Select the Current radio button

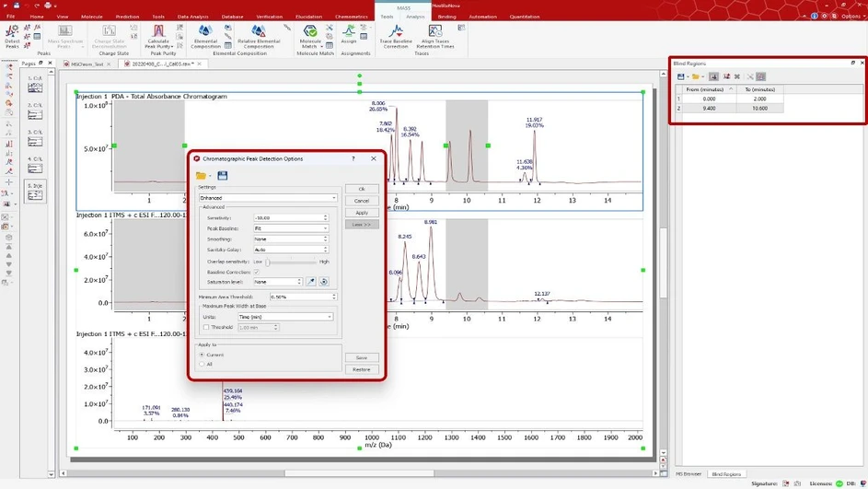tap(202, 355)
